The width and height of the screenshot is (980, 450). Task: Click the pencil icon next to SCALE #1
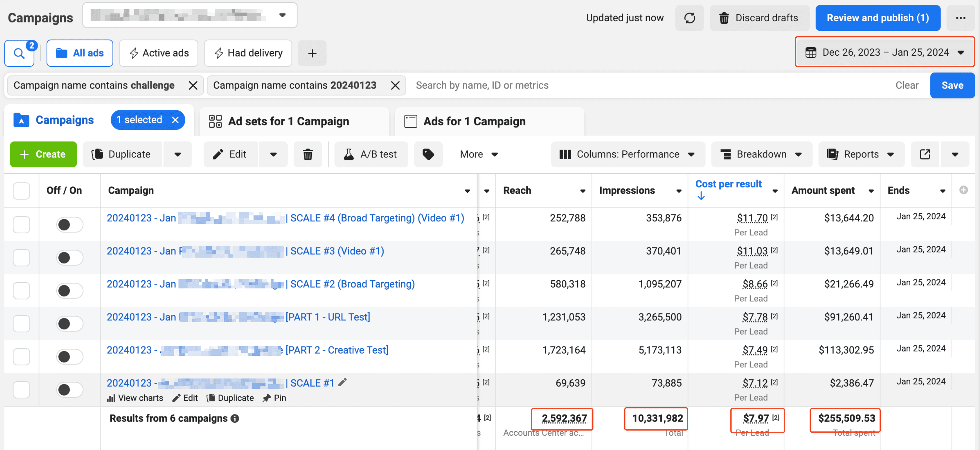[x=343, y=382]
